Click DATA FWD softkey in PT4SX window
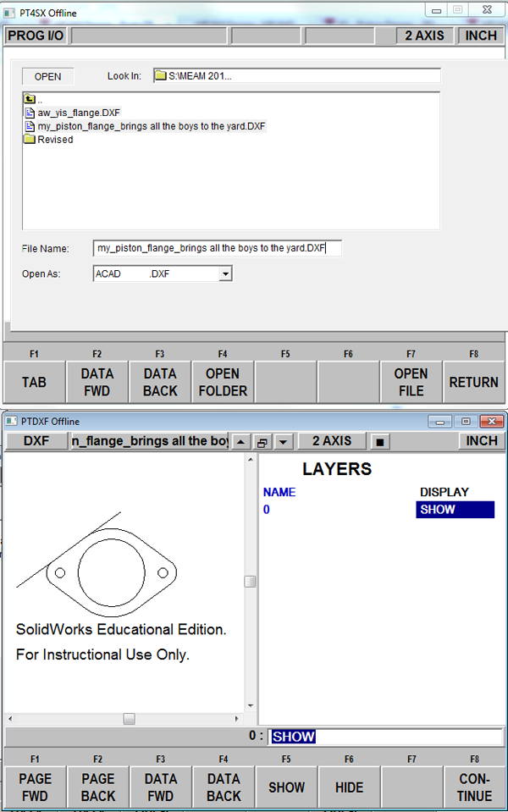The height and width of the screenshot is (812, 508). click(97, 382)
